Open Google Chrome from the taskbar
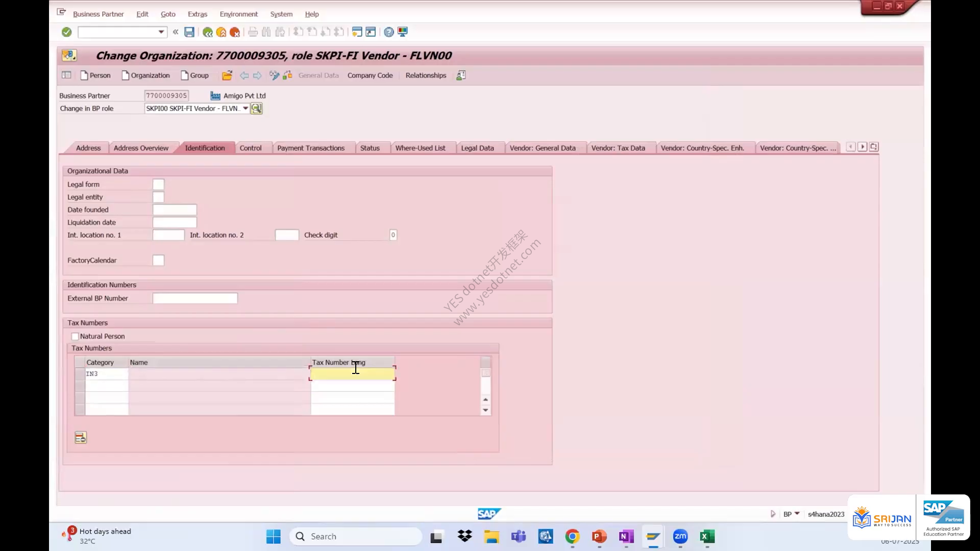Screen dimensions: 980x551 tap(572, 537)
